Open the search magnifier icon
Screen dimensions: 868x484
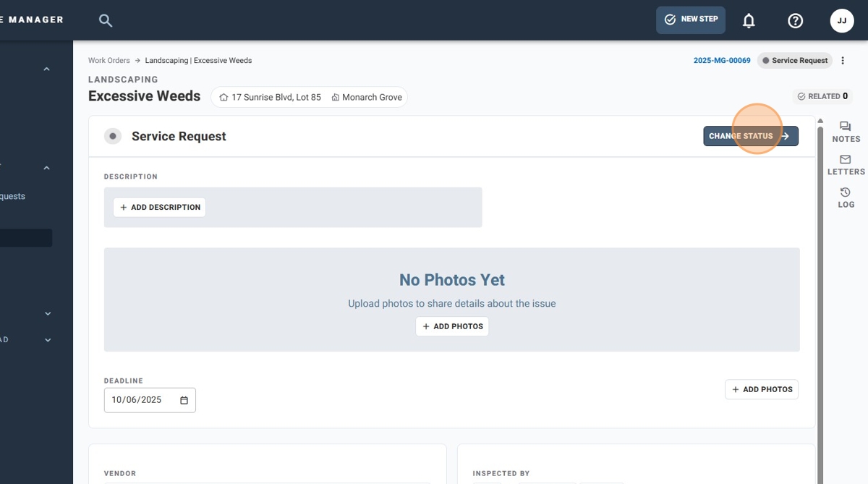point(106,21)
